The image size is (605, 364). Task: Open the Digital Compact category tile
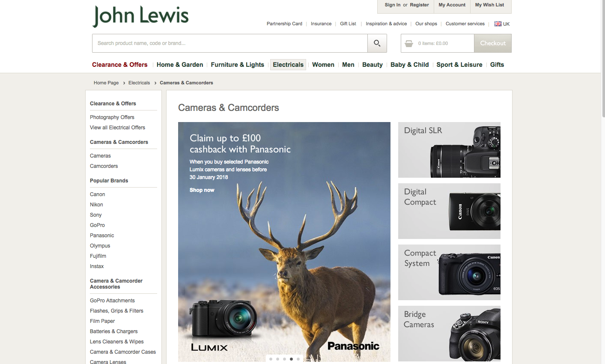[x=449, y=211]
